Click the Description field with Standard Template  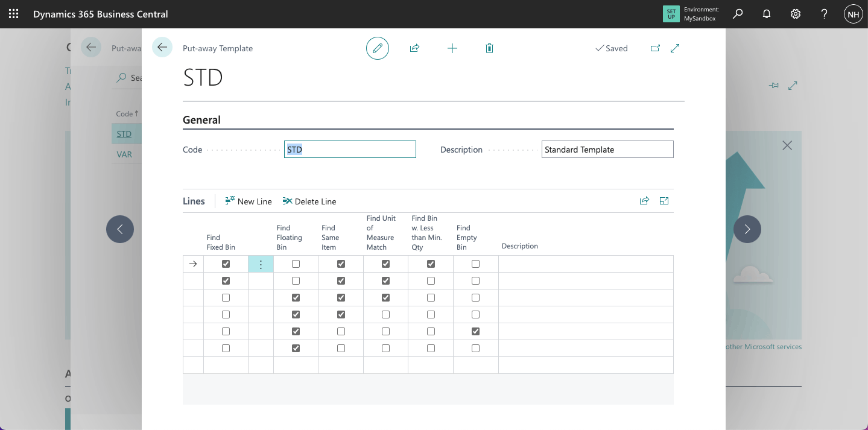click(x=607, y=150)
